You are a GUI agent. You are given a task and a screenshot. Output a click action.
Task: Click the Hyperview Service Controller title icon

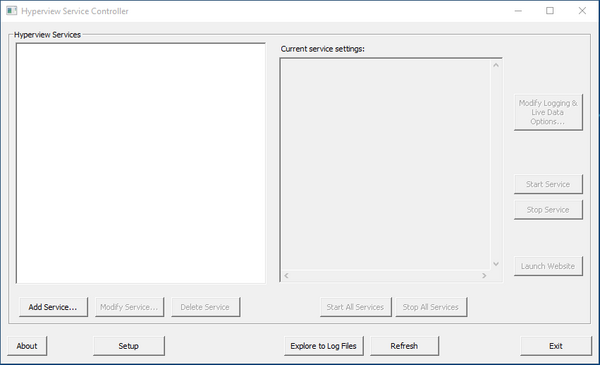point(11,11)
